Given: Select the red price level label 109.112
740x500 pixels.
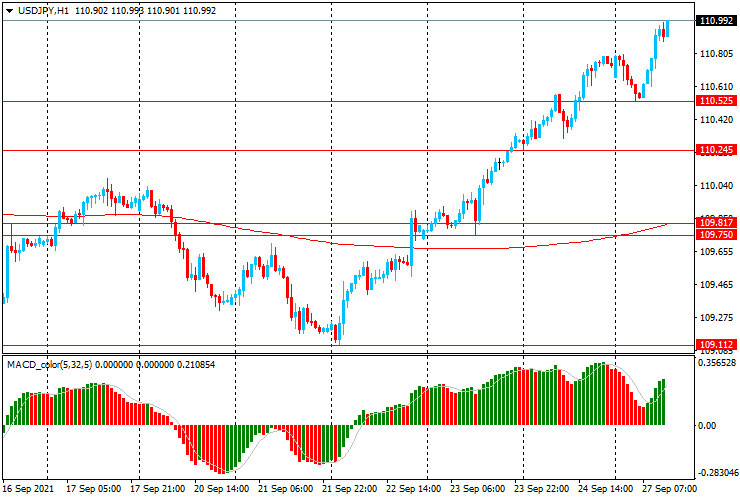Looking at the screenshot, I should (716, 345).
